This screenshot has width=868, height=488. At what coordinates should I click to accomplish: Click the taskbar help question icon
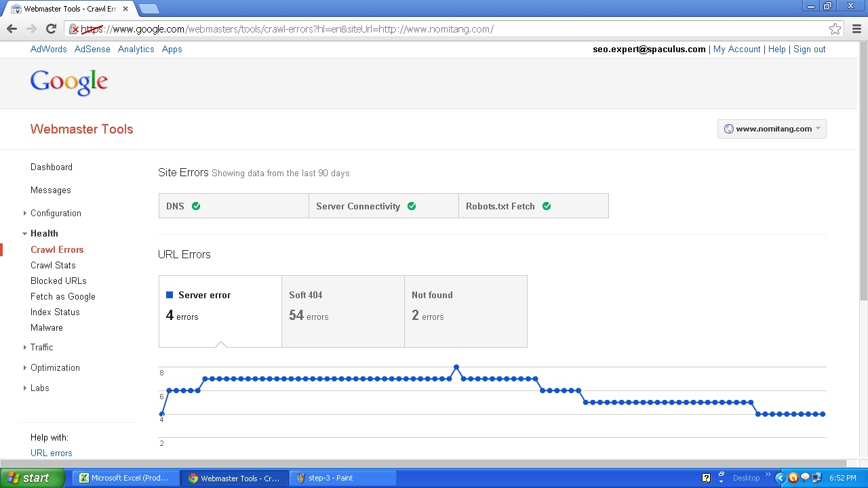706,478
